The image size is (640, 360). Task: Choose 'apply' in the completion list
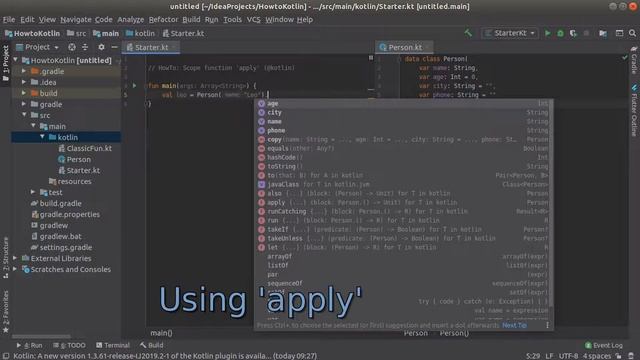[403, 202]
